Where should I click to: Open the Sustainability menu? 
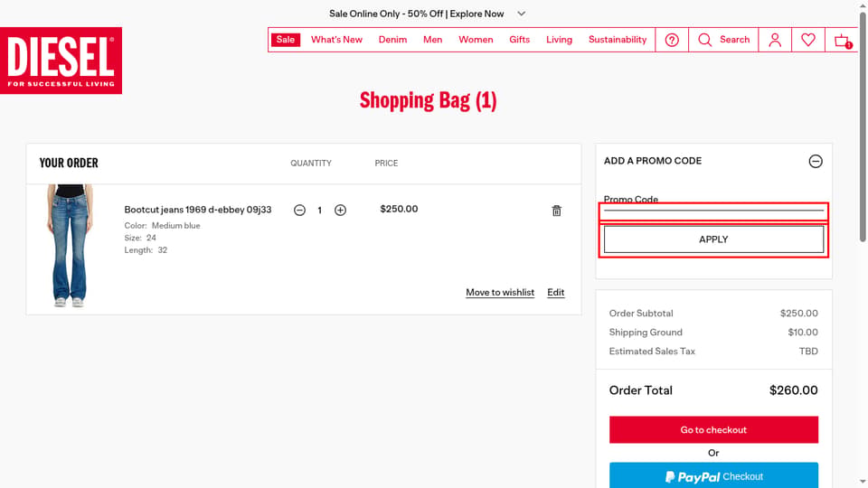618,40
